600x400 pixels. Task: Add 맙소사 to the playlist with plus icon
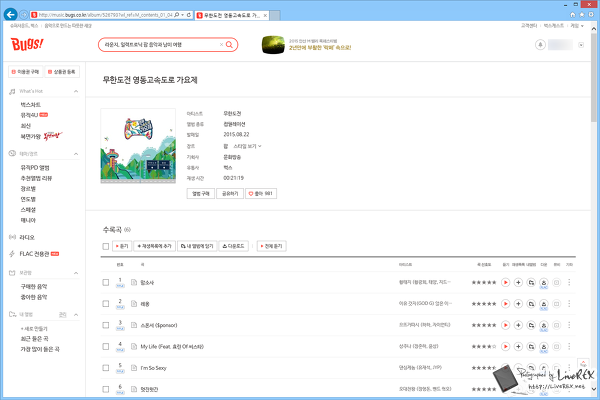tap(518, 282)
